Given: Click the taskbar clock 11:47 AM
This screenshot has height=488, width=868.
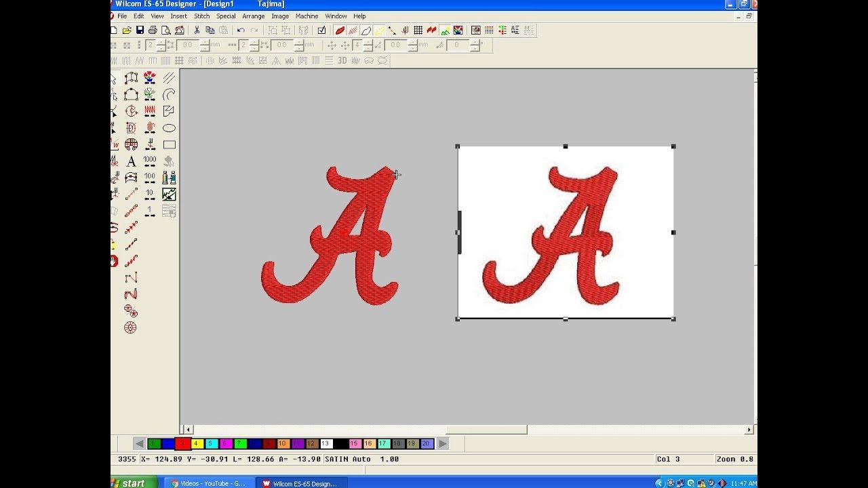Looking at the screenshot, I should pyautogui.click(x=744, y=483).
